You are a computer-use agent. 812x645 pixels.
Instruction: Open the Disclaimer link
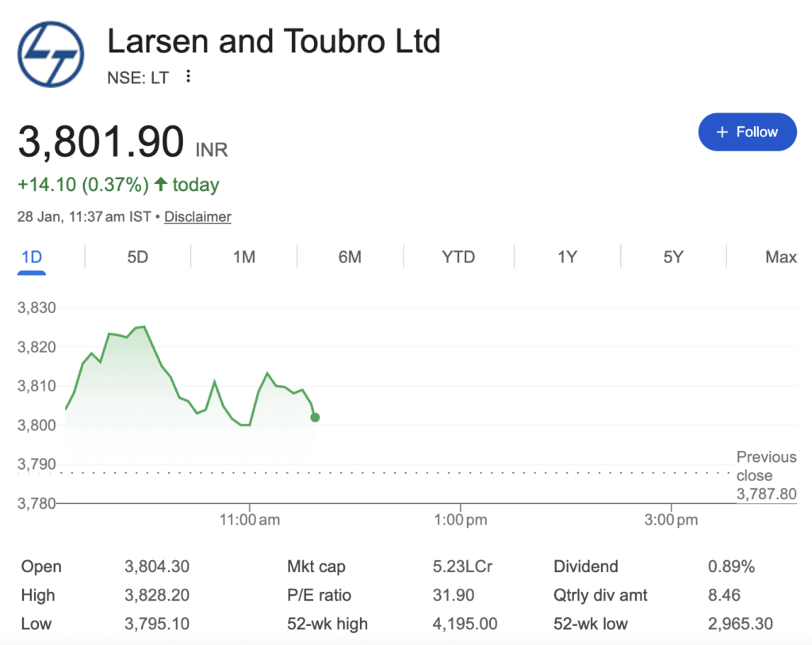(x=197, y=216)
